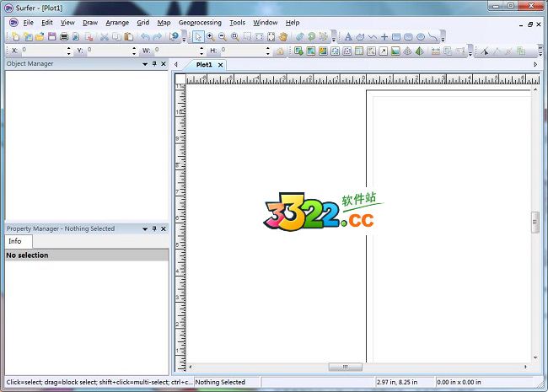Add a scale bar to the map
Viewport: 548px width, 392px height.
[436, 51]
